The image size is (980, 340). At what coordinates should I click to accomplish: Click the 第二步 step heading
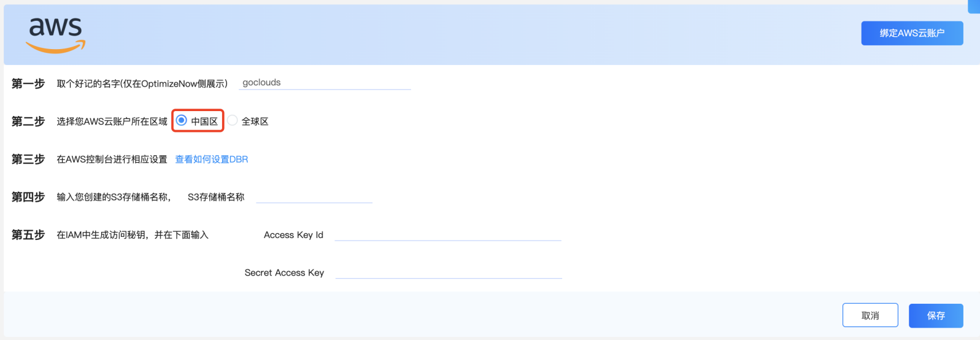click(x=28, y=122)
